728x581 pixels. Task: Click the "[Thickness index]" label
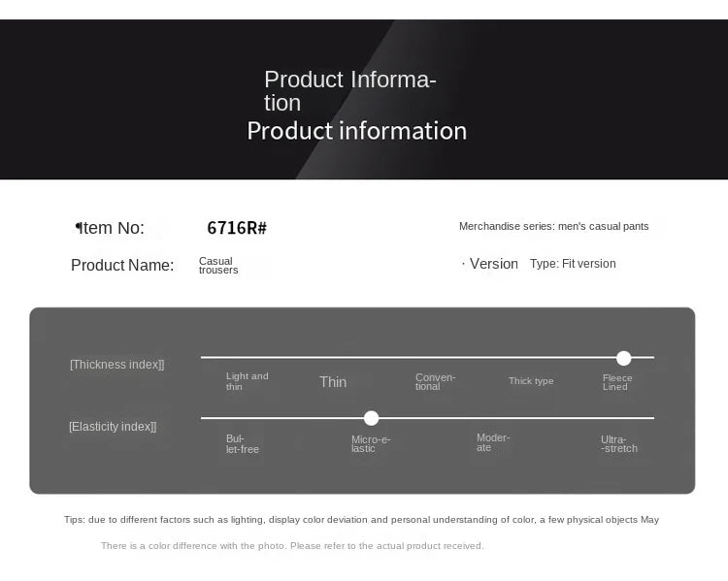click(x=116, y=365)
